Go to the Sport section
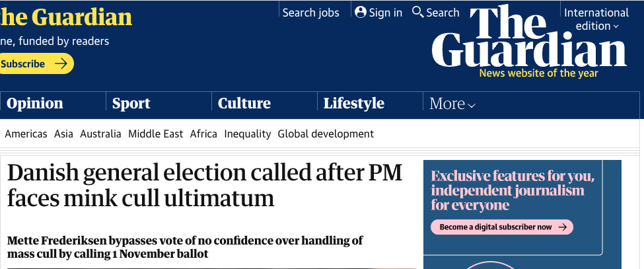Image resolution: width=644 pixels, height=269 pixels. point(131,103)
